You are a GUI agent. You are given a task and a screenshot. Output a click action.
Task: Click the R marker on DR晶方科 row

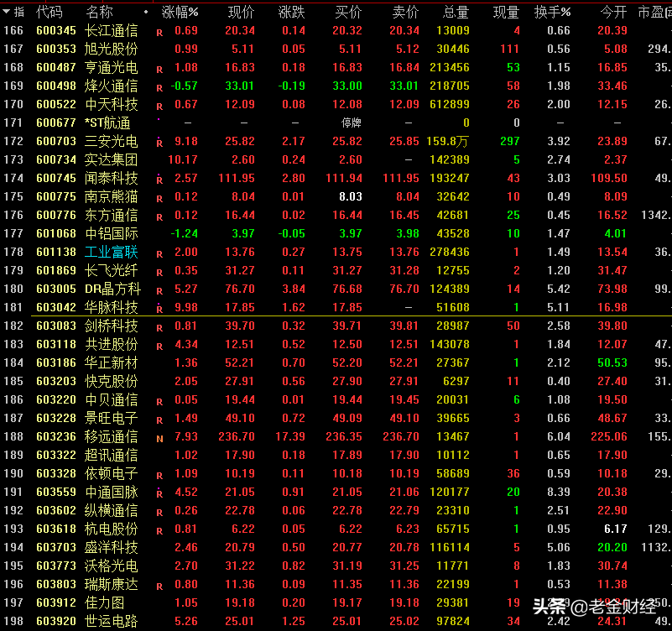pyautogui.click(x=159, y=291)
